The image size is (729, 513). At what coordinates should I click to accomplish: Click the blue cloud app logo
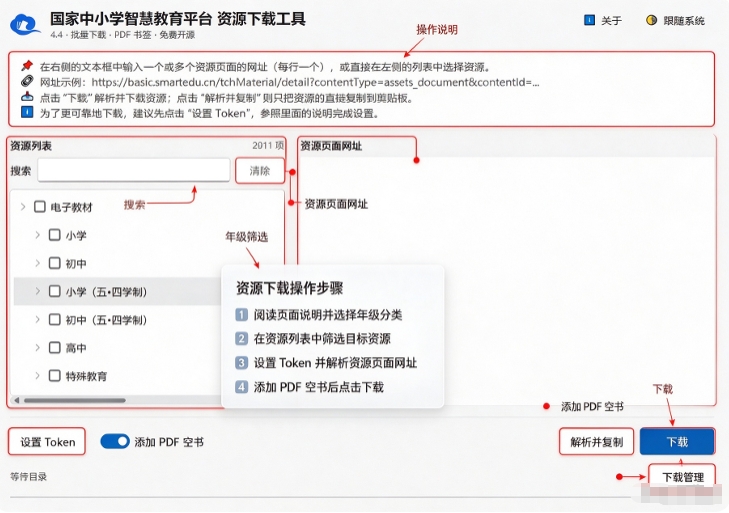pyautogui.click(x=24, y=24)
